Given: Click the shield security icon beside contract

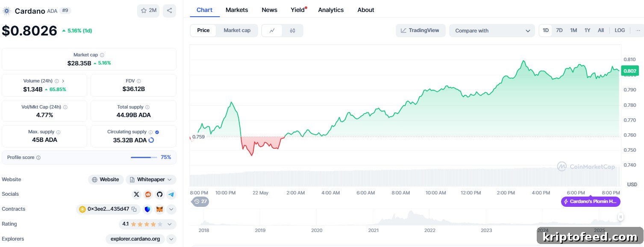Looking at the screenshot, I should [x=147, y=209].
